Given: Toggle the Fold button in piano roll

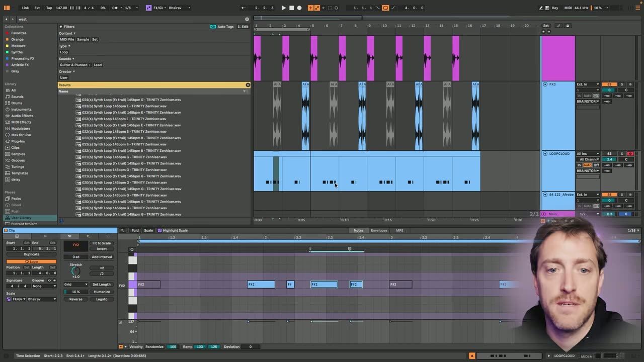Looking at the screenshot, I should click(135, 230).
